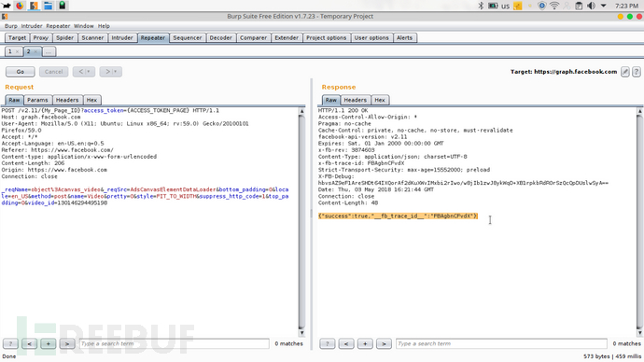Image resolution: width=644 pixels, height=362 pixels.
Task: Switch to the Intruder tool tab
Action: [x=122, y=37]
